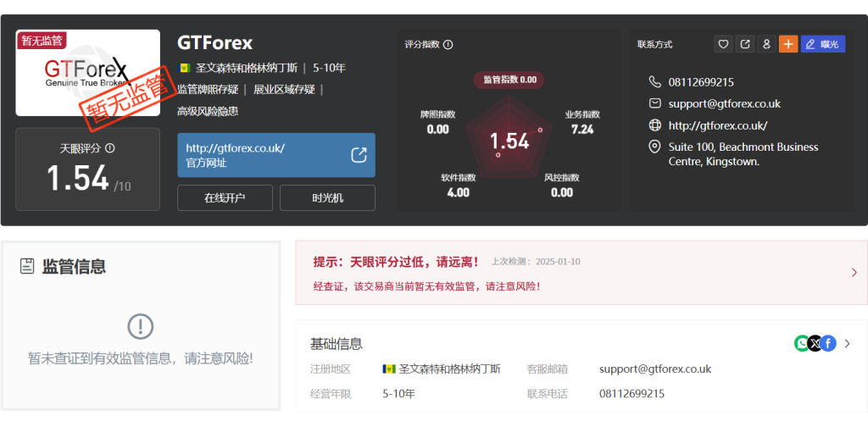Click the location pin icon

pos(655,147)
